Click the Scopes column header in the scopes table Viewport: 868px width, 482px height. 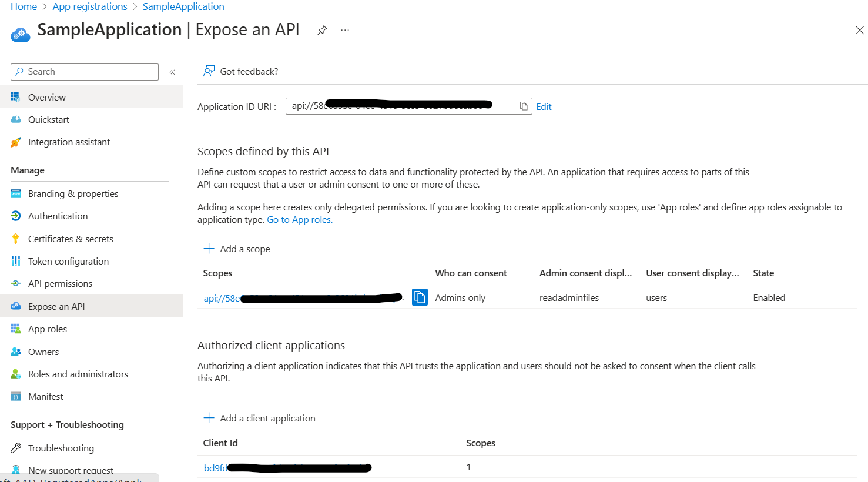(217, 273)
